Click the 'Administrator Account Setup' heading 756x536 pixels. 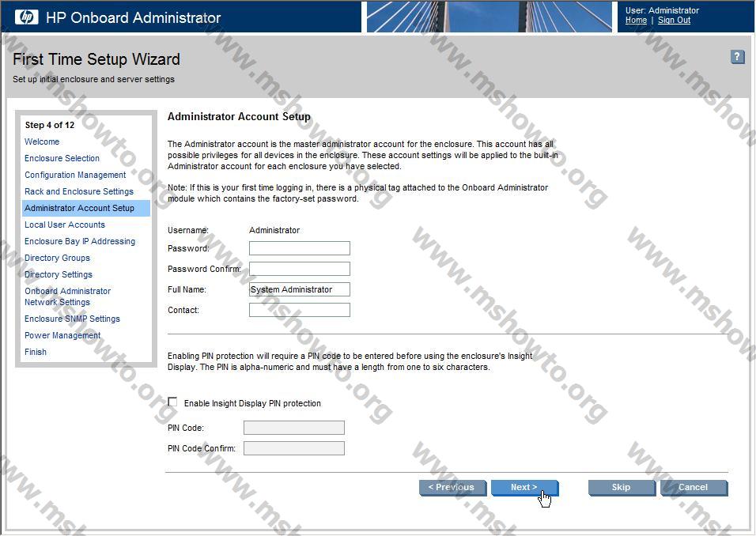point(239,117)
